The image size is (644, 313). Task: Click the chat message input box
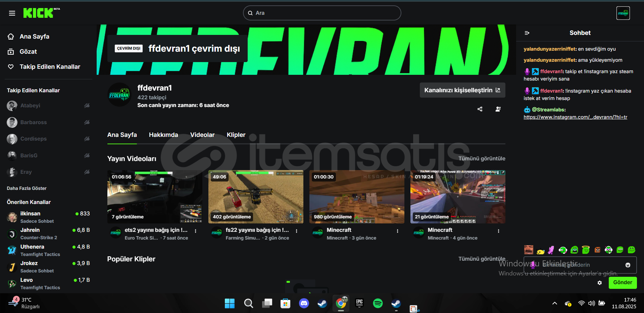580,265
